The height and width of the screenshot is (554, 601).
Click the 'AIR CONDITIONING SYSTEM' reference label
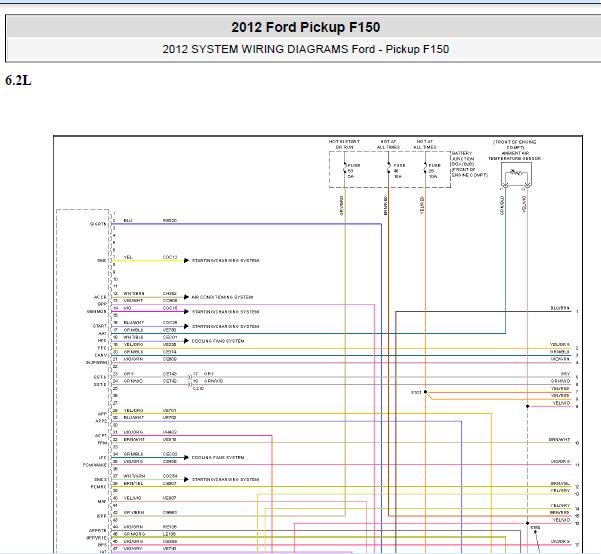point(222,297)
